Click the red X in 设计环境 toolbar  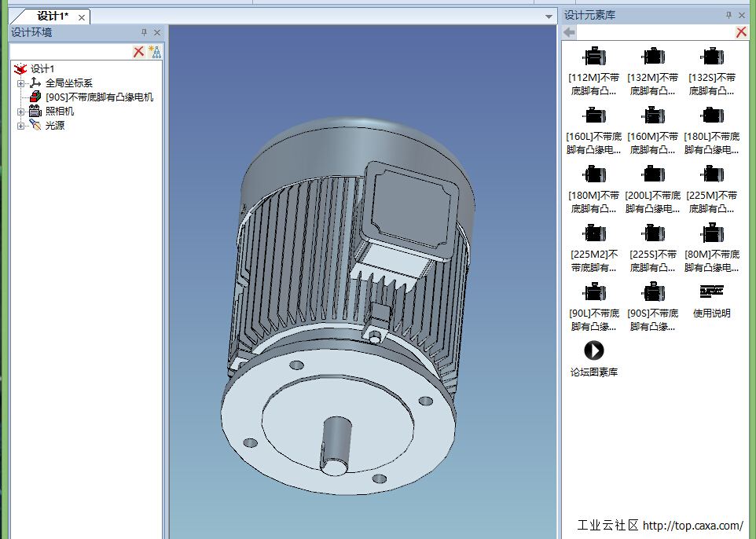point(138,52)
